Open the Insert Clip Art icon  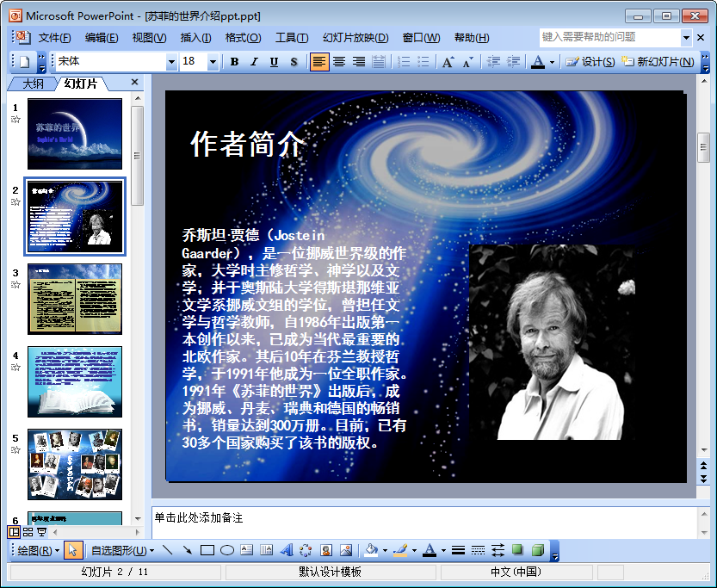(326, 550)
